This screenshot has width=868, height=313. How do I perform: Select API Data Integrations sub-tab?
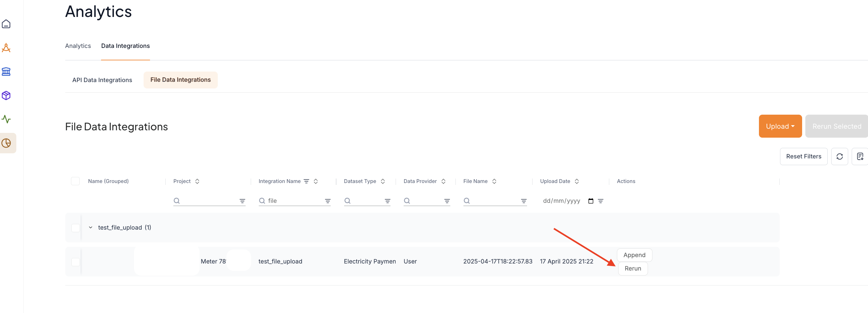pos(102,80)
